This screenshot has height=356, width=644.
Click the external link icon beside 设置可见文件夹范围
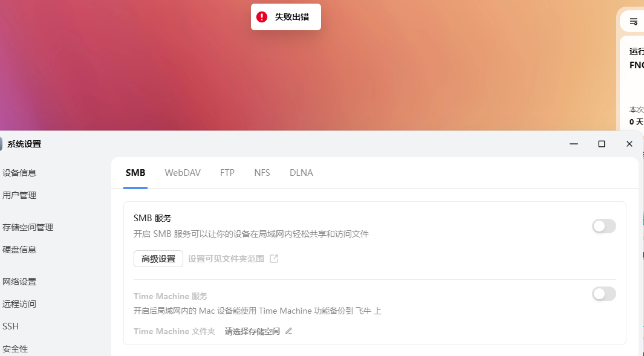coord(275,258)
